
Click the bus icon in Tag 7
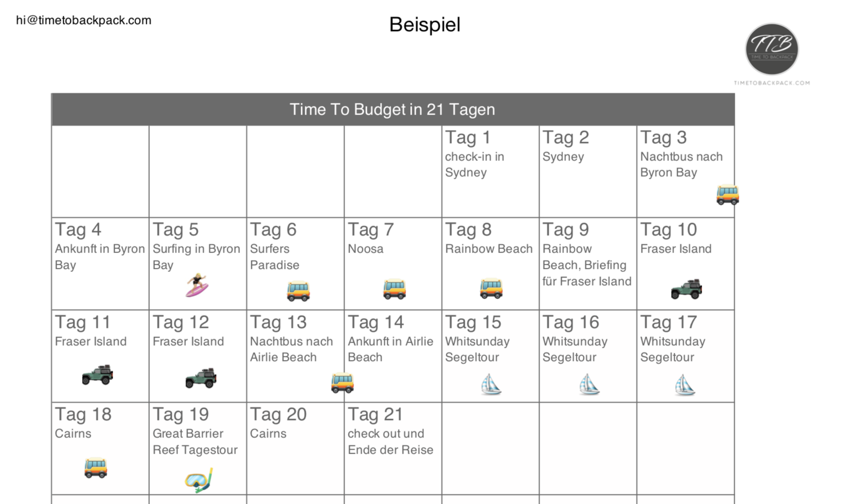click(x=394, y=289)
